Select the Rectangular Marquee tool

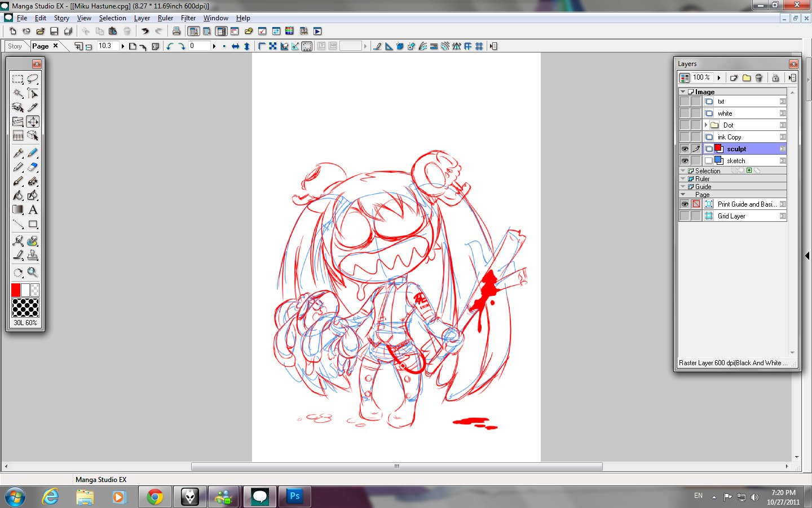(18, 79)
